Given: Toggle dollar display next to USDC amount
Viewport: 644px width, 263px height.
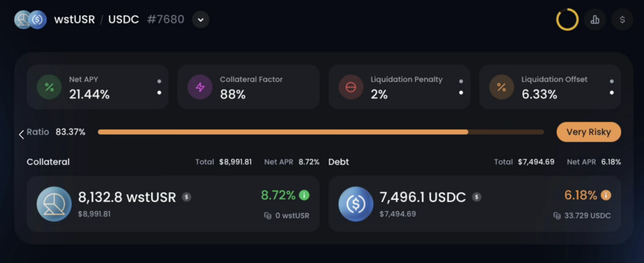Looking at the screenshot, I should point(477,197).
